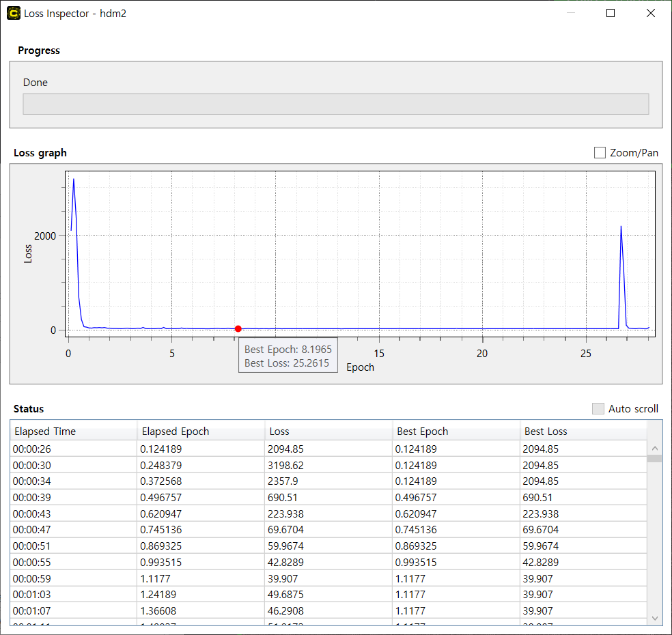Click the Best Epoch column header

click(x=456, y=432)
